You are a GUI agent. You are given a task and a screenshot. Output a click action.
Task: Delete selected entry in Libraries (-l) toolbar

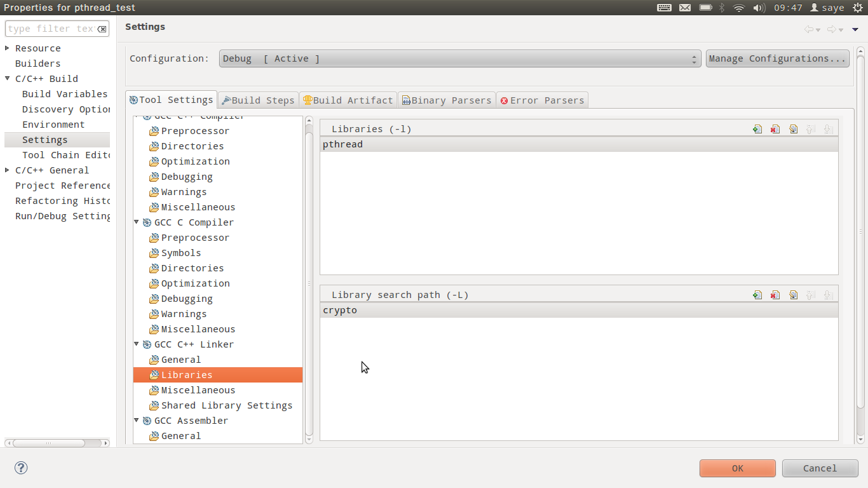click(x=775, y=129)
